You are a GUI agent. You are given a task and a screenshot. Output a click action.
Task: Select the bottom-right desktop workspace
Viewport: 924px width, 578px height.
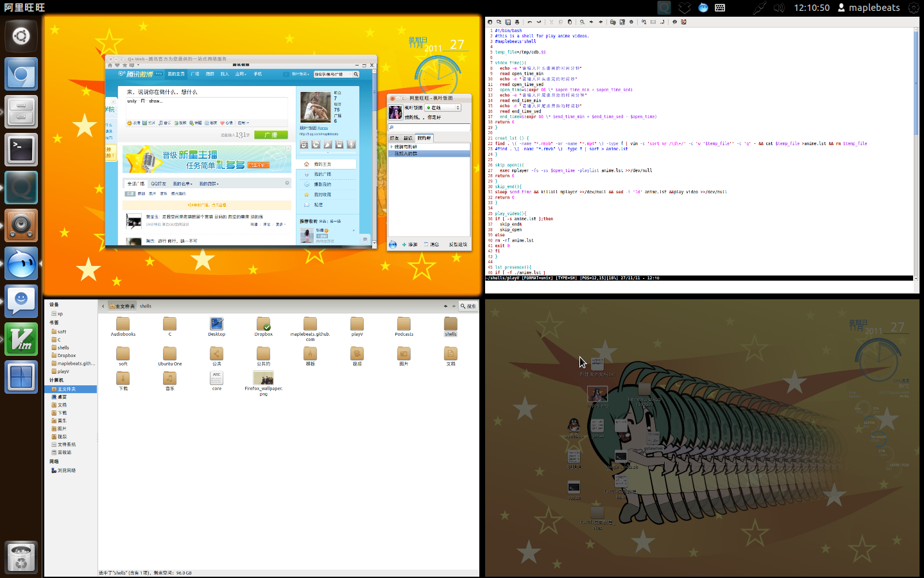(x=702, y=437)
